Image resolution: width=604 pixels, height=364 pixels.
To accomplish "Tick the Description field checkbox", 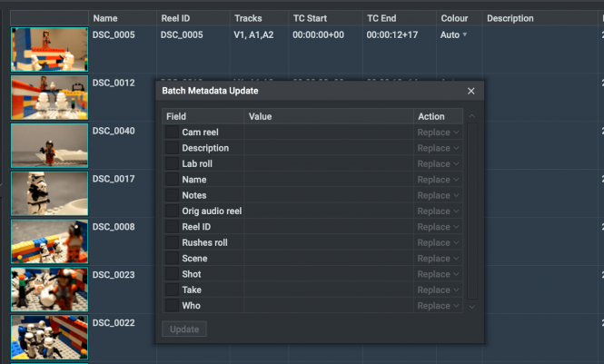I will 172,148.
